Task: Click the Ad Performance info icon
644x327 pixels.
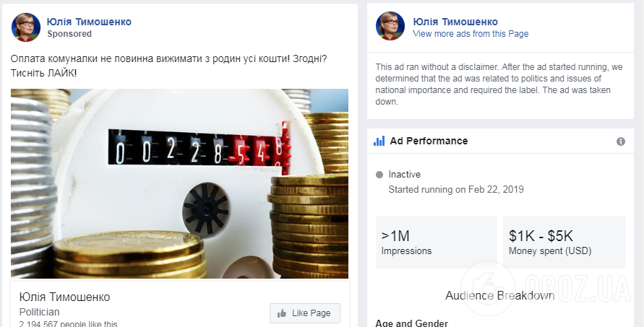Action: pos(621,141)
